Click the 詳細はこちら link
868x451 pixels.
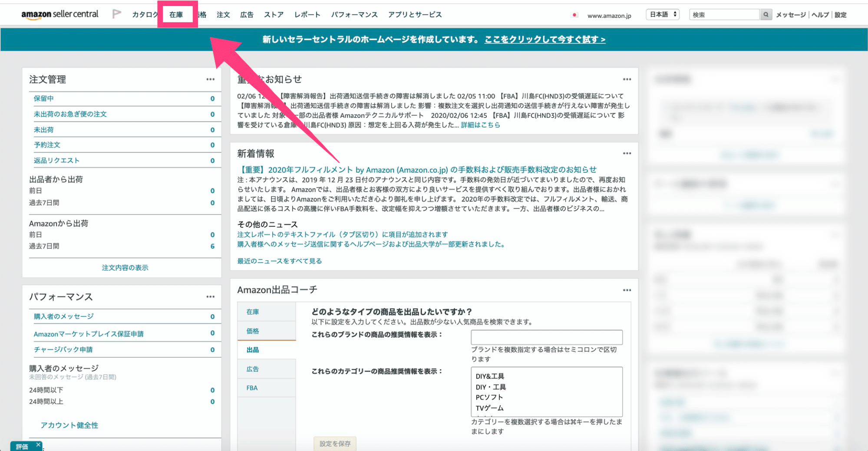(480, 125)
